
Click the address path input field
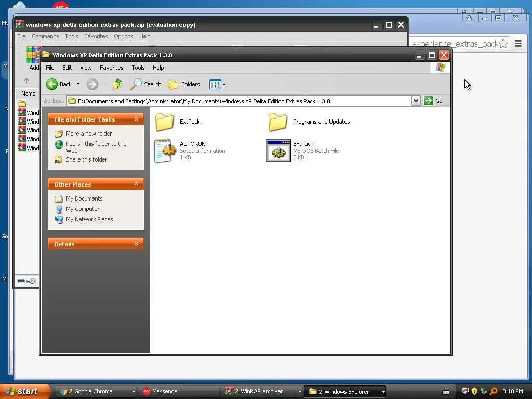(239, 101)
